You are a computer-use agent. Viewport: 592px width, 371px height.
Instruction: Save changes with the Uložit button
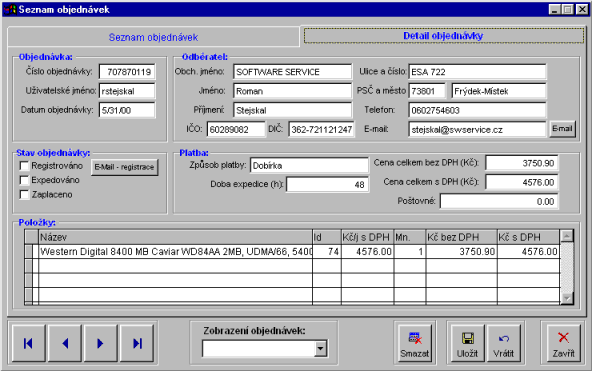[x=467, y=344]
